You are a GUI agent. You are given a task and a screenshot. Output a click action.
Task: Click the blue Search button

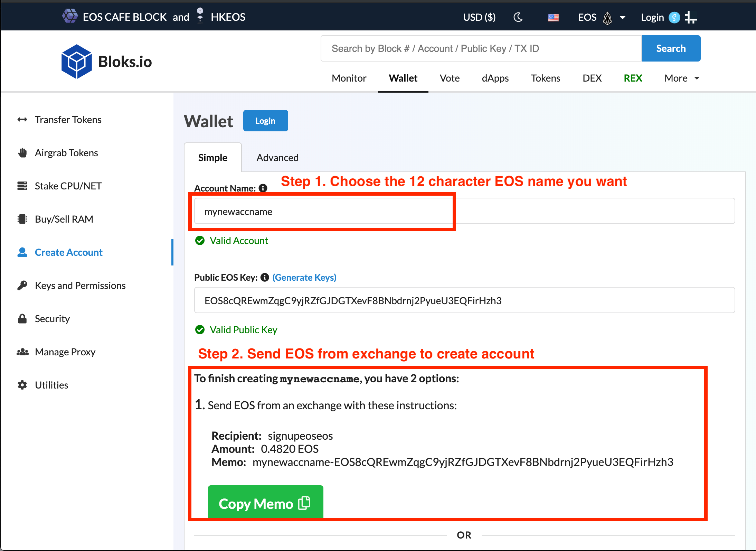tap(671, 48)
